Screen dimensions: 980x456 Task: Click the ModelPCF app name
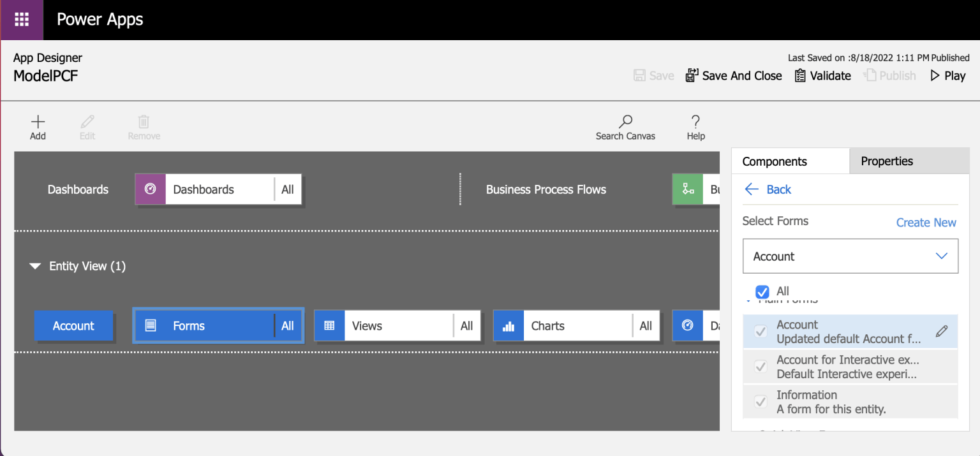click(x=46, y=76)
